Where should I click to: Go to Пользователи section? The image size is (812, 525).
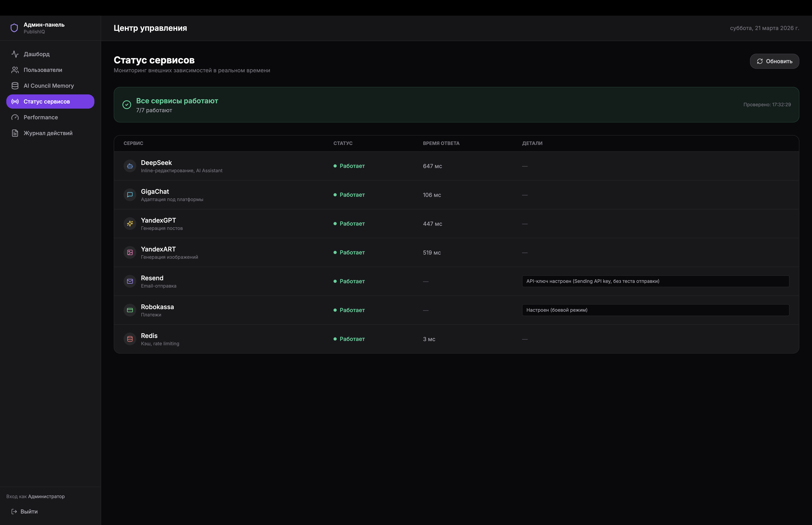click(x=43, y=70)
